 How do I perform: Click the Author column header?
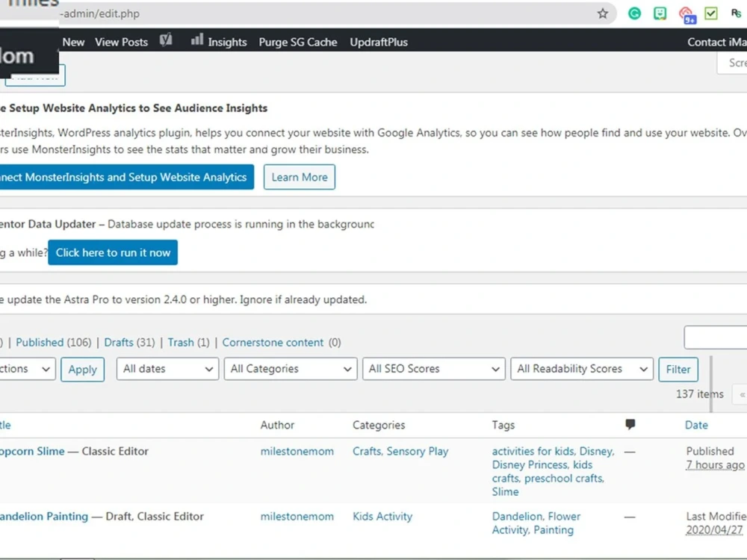tap(277, 425)
